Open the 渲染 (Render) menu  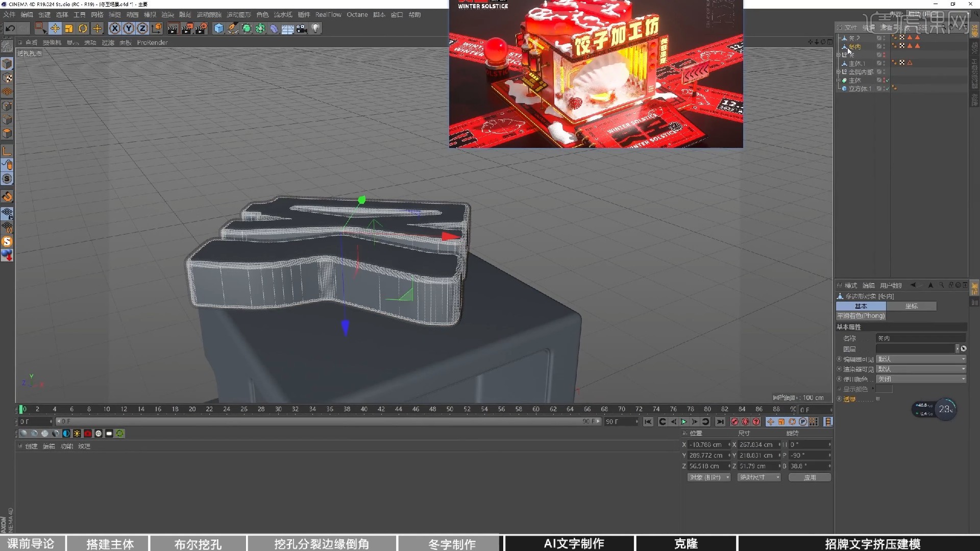(167, 15)
